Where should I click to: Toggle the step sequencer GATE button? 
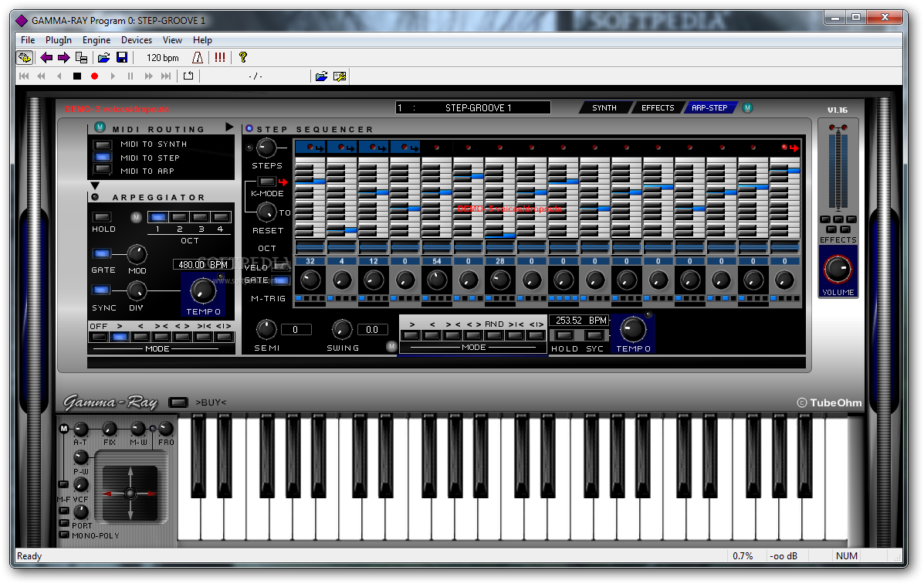(x=280, y=280)
